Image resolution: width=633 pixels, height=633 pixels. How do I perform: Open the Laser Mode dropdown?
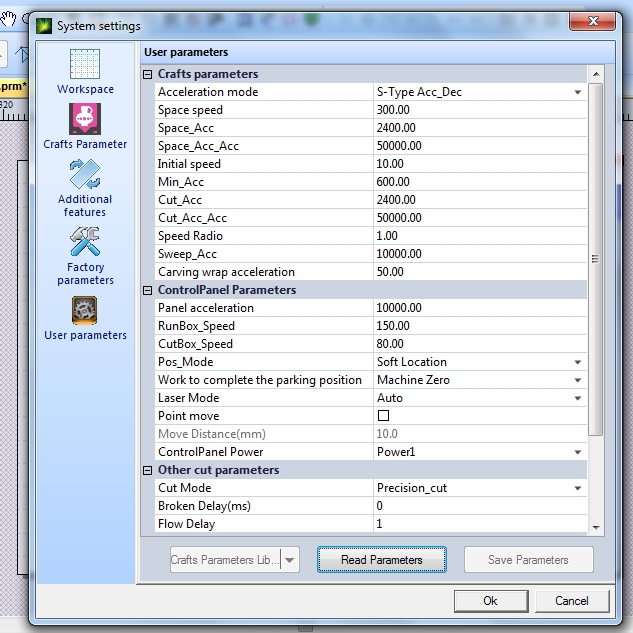pyautogui.click(x=577, y=398)
